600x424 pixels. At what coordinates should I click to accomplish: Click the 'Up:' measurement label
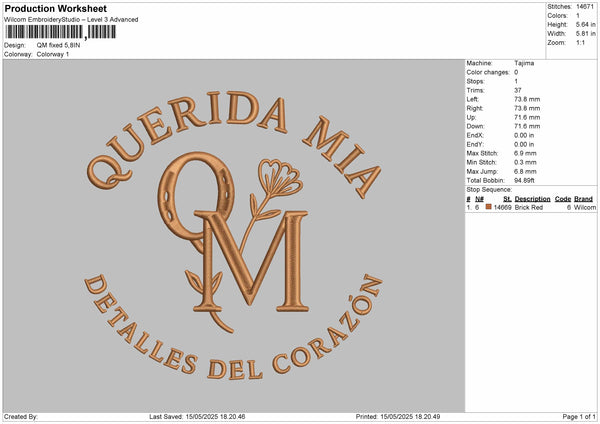pos(471,117)
